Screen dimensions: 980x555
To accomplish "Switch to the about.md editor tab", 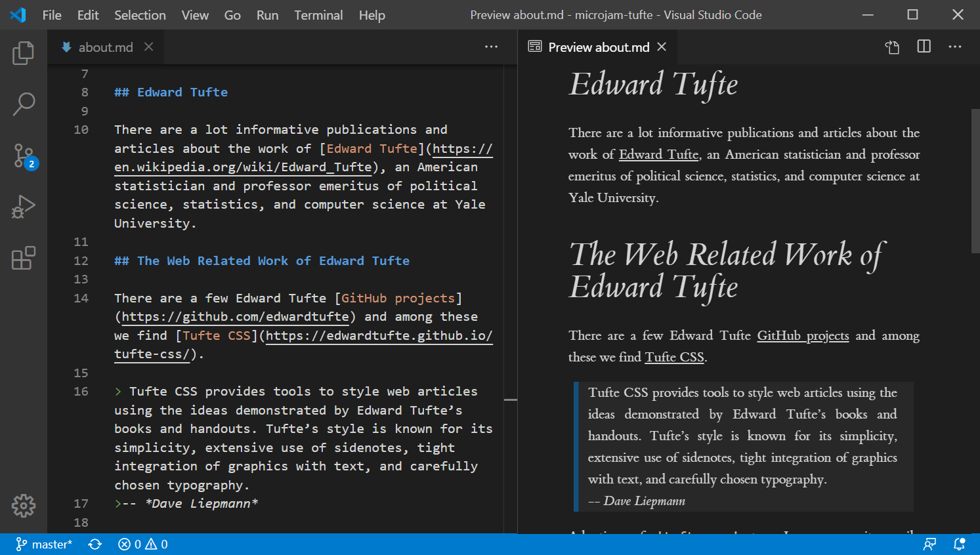I will [106, 47].
